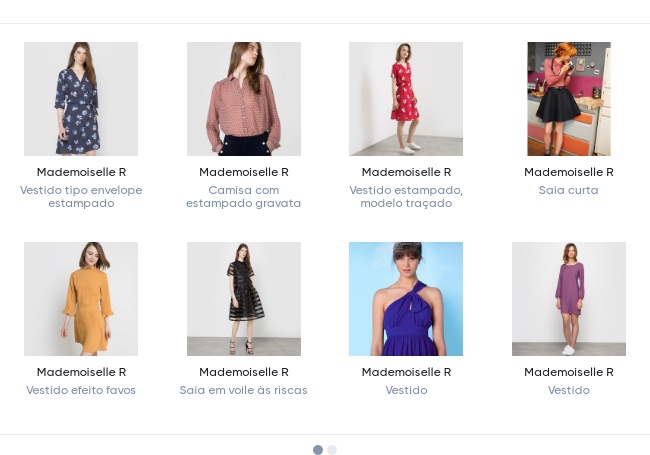Go to second carousel page dot
This screenshot has height=455, width=650.
(332, 450)
